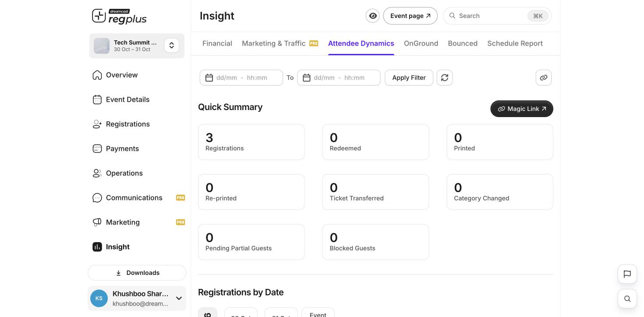
Task: Click PRO badge beside Marketing & Traffic
Action: [314, 43]
